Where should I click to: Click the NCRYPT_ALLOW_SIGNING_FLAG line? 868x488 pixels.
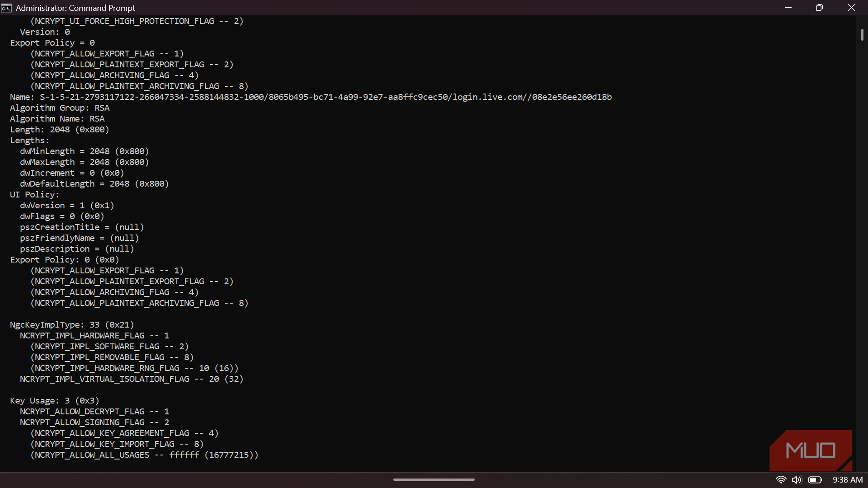94,422
